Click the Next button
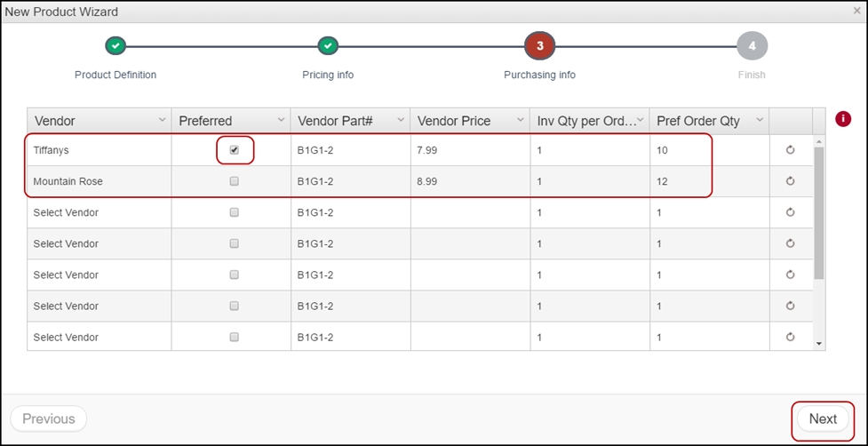Screen dimensions: 868x446 823,418
